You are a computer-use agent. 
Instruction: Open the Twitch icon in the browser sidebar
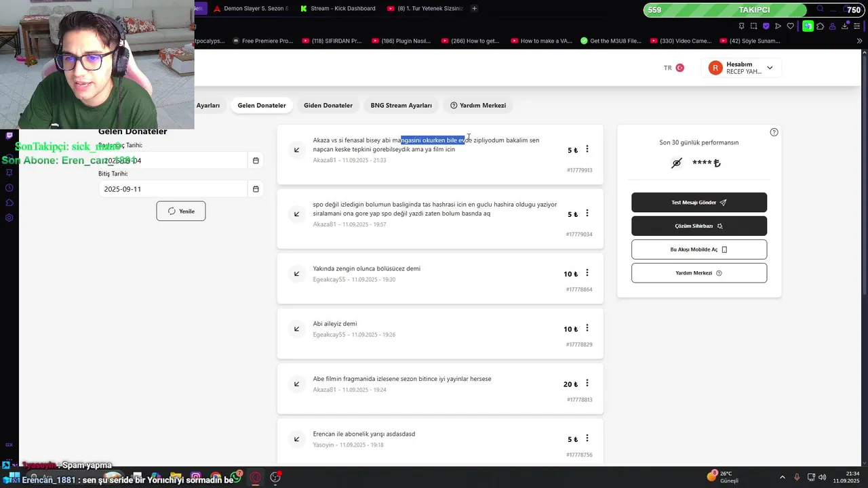9,136
